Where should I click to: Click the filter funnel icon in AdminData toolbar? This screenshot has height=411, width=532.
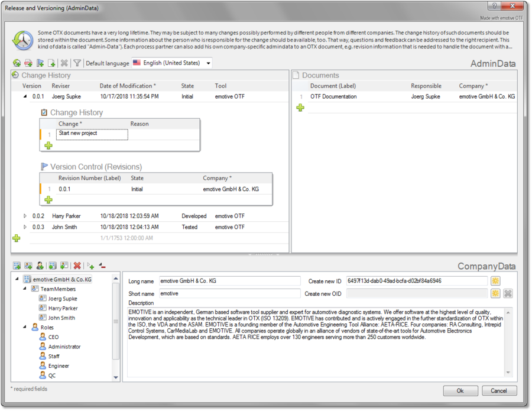click(77, 63)
